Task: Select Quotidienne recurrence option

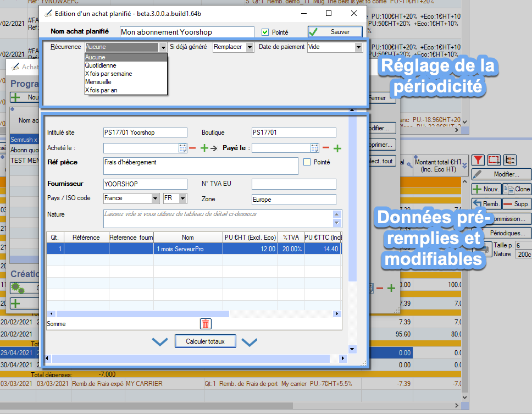Action: 126,65
